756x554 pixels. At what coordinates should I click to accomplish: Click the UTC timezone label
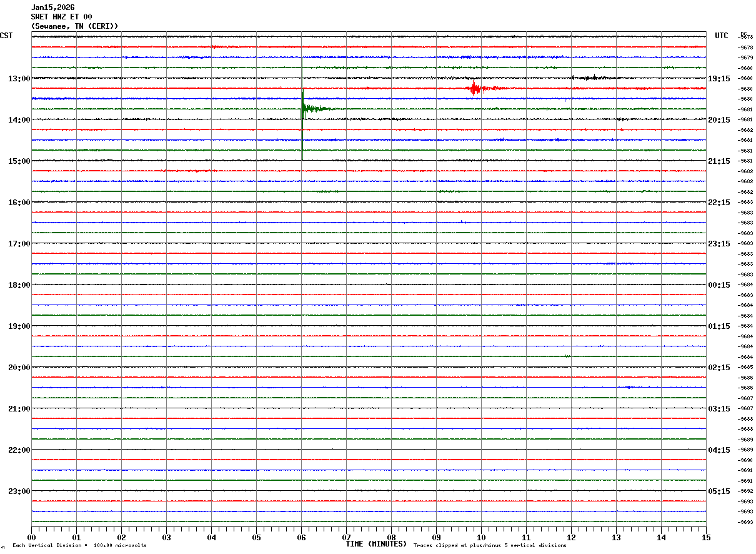click(x=722, y=36)
